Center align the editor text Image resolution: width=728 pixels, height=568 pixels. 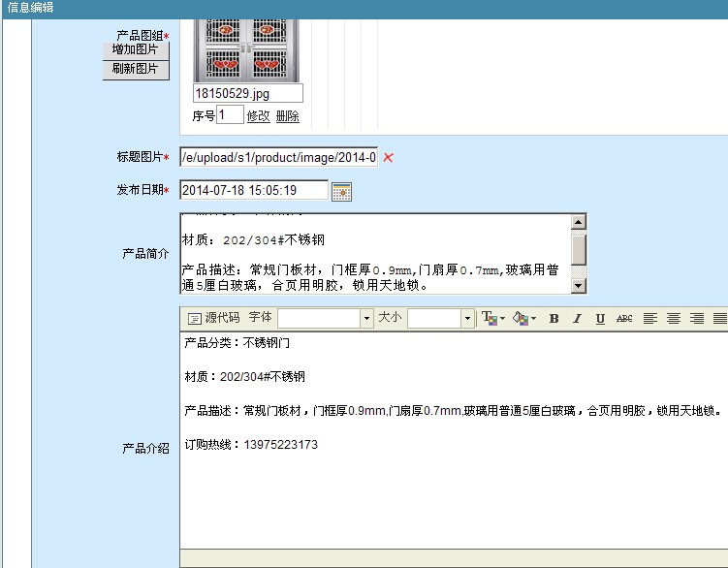coord(674,318)
